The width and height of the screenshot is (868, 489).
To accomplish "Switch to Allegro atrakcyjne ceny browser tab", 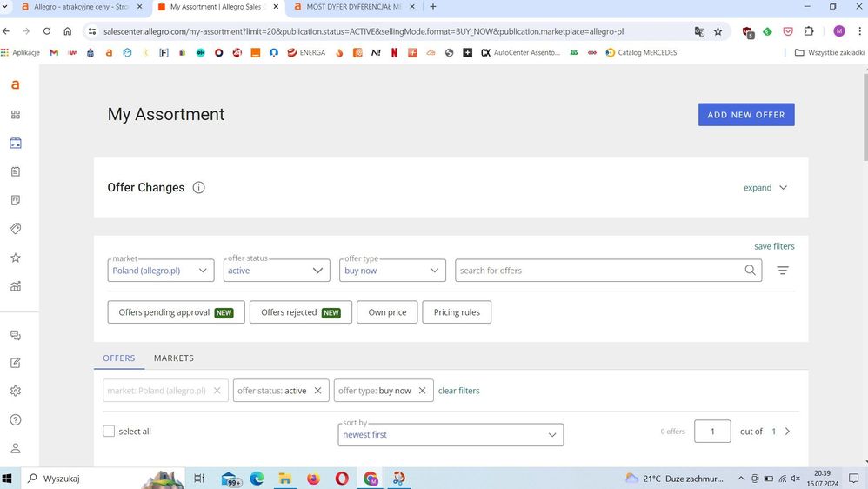I will pos(81,7).
